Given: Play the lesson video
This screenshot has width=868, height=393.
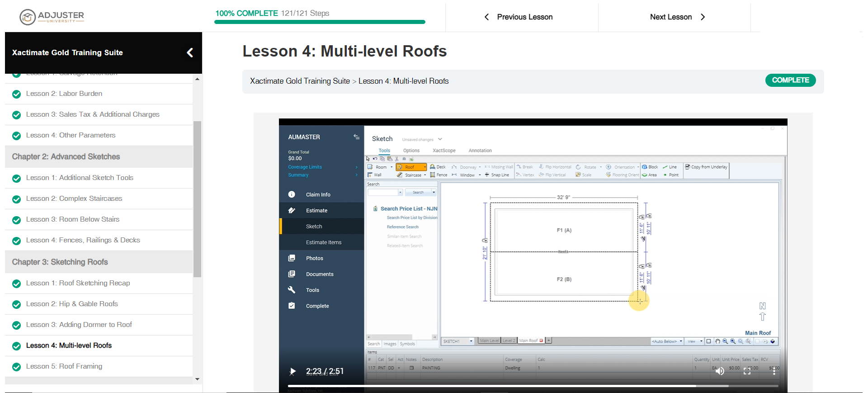Looking at the screenshot, I should [292, 371].
